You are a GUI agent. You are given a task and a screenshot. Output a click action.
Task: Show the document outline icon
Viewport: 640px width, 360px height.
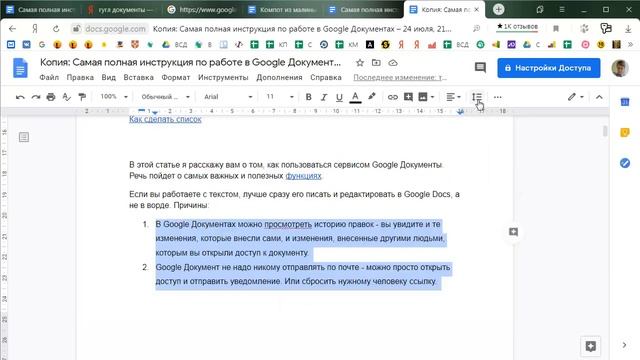coord(24,137)
